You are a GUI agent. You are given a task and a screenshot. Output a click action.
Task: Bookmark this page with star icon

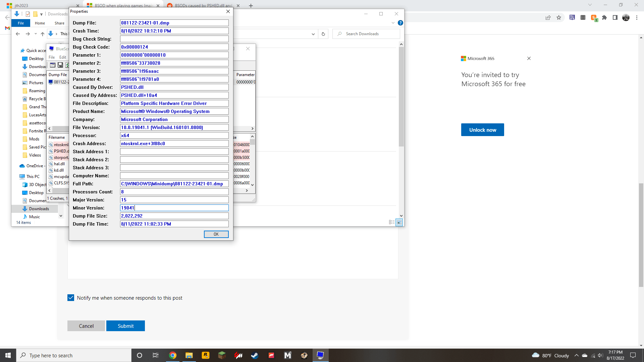click(559, 17)
